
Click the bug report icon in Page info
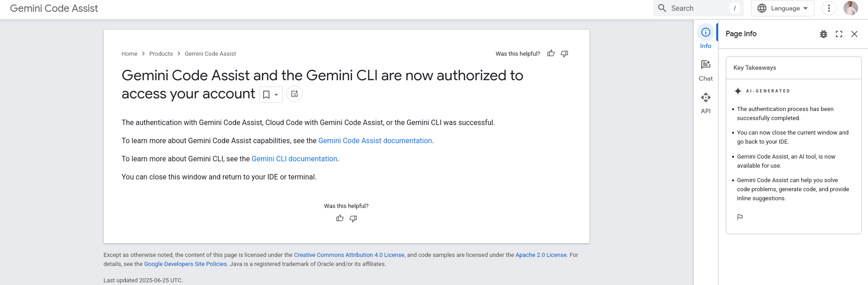[824, 34]
